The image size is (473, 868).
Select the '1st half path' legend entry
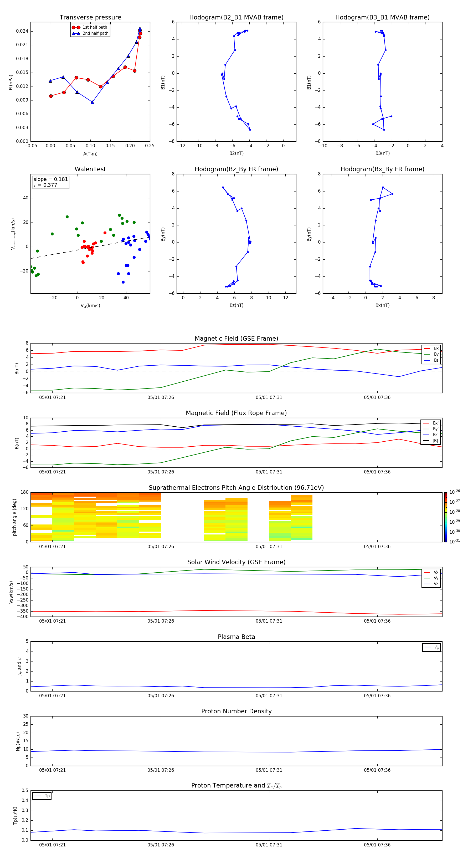pyautogui.click(x=90, y=27)
